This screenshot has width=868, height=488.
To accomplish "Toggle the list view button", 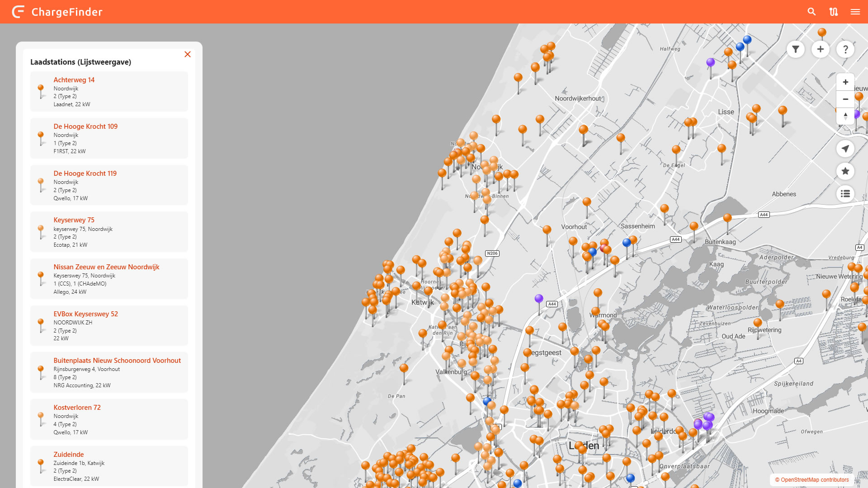I will click(x=845, y=194).
